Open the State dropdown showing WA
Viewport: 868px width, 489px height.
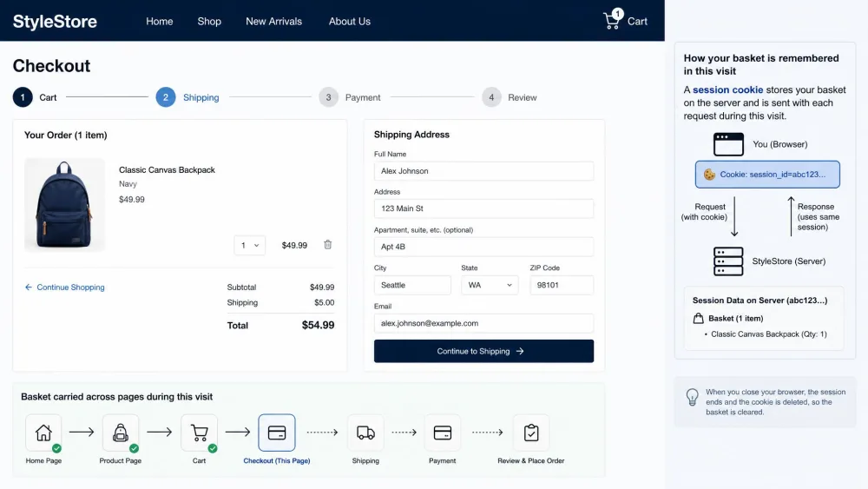point(490,285)
